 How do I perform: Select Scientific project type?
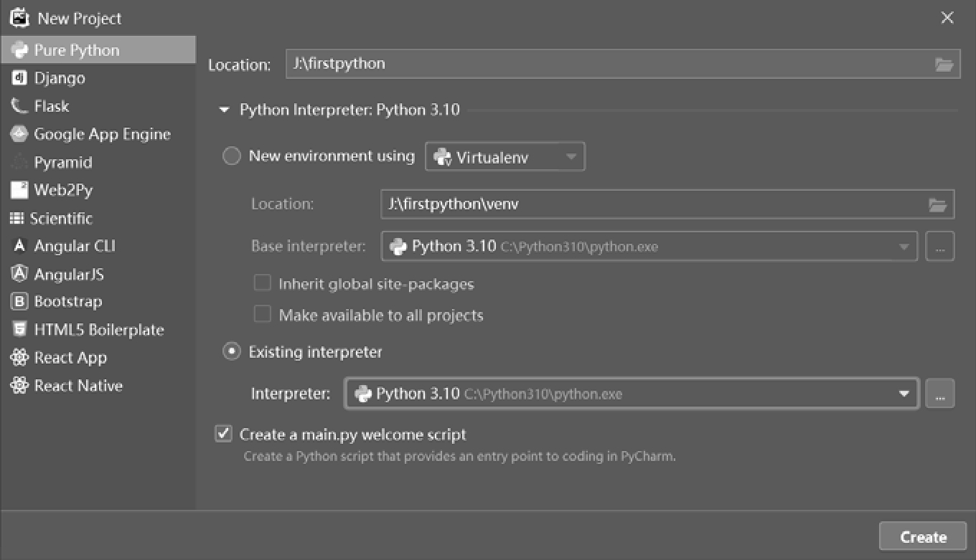pyautogui.click(x=98, y=218)
